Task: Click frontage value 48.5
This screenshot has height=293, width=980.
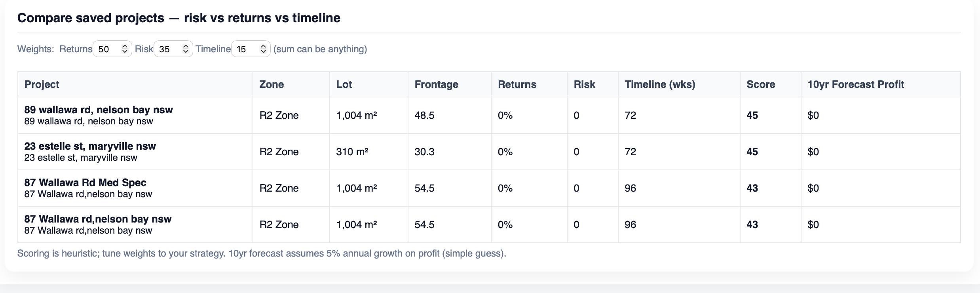Action: click(x=424, y=115)
